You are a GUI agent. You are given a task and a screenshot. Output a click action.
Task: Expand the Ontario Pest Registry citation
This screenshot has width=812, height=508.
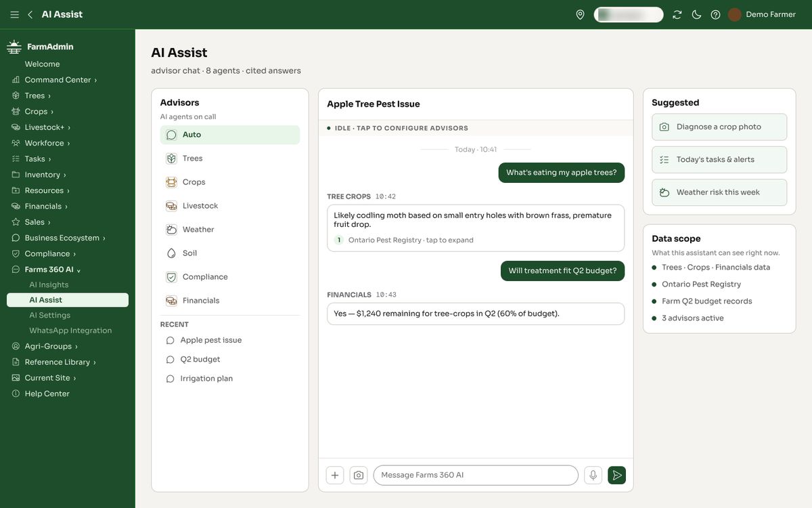pos(411,240)
